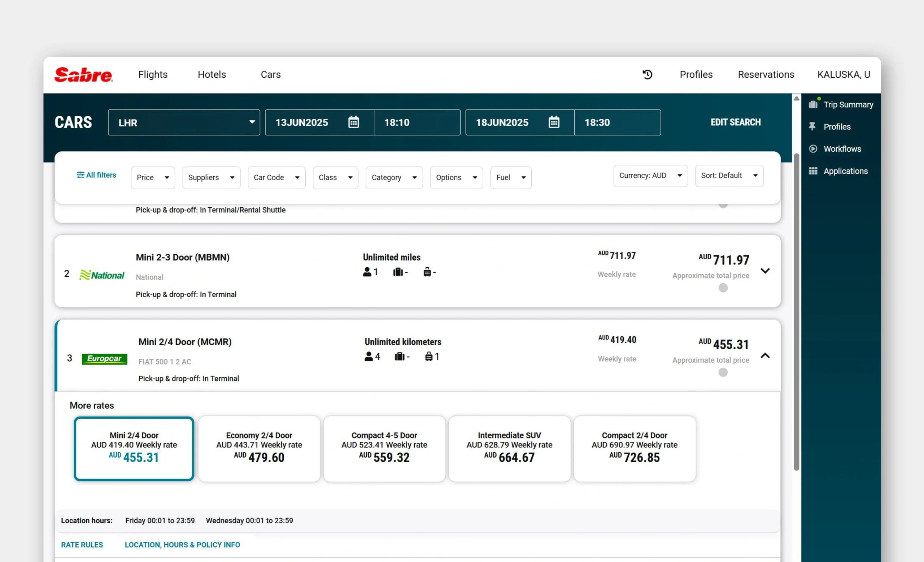Click the Profiles pin icon in sidebar
924x562 pixels.
click(812, 126)
